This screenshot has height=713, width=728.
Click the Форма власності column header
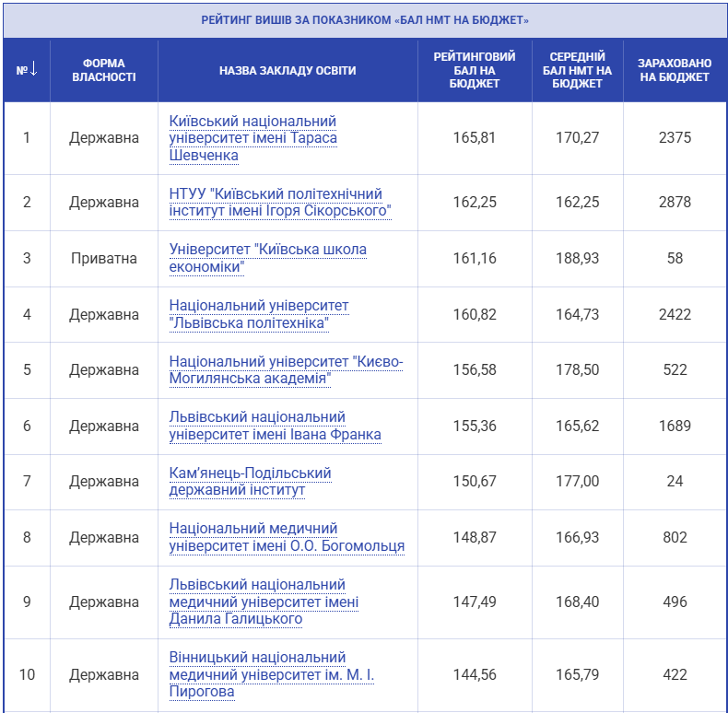103,70
